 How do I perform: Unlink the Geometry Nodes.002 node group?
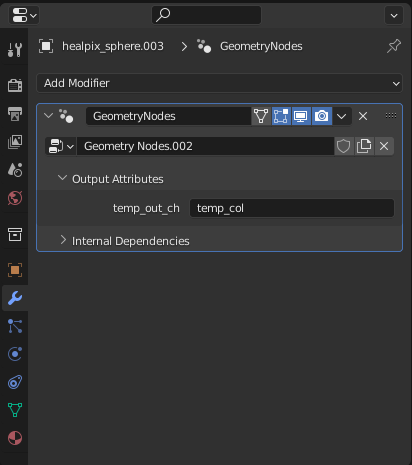pos(384,146)
